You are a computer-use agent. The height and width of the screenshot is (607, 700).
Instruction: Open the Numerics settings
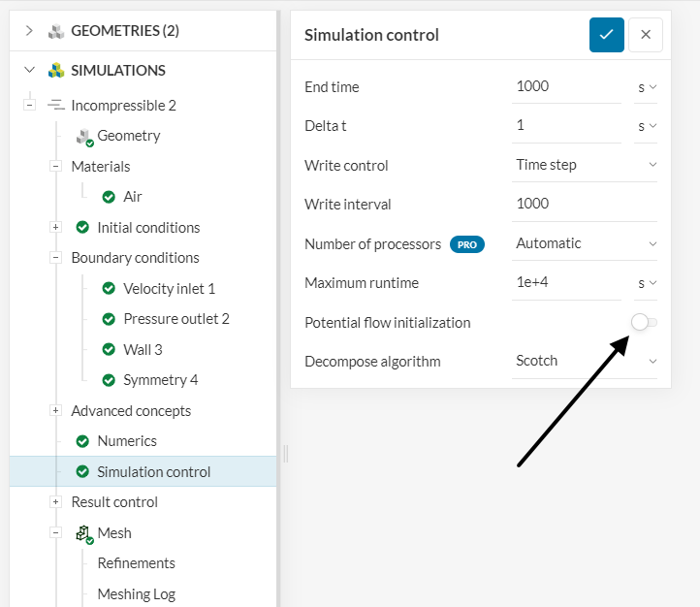pyautogui.click(x=127, y=441)
